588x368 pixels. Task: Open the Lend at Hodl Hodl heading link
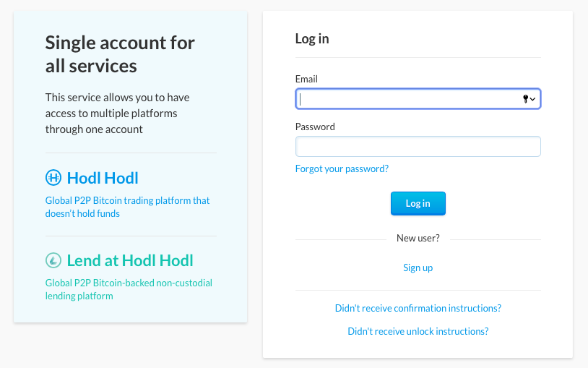coord(130,260)
